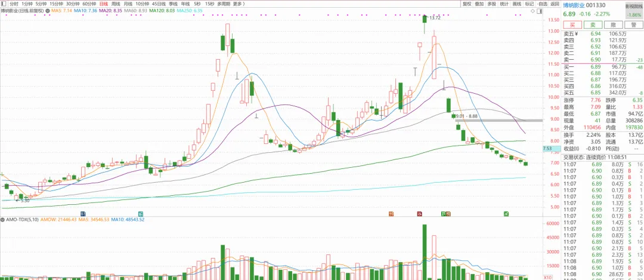Switch to the 15分钟 period tab
The image size is (644, 280).
[x=56, y=4]
